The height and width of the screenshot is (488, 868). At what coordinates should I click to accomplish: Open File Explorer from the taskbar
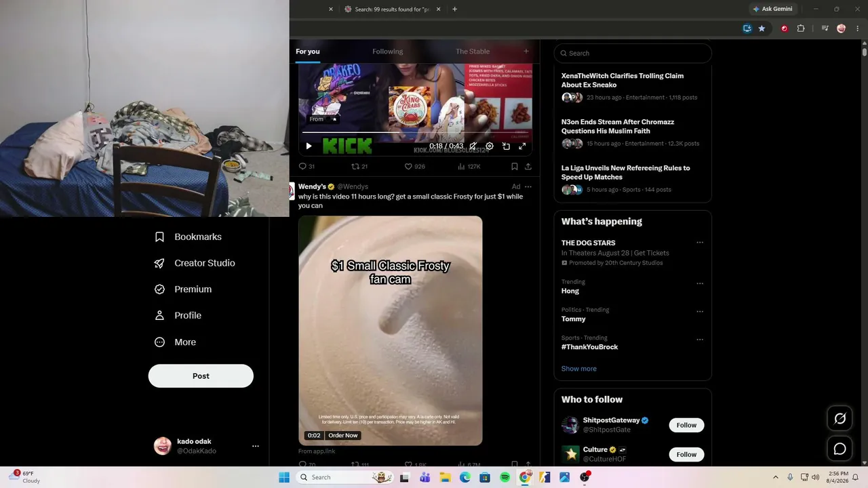pos(445,477)
